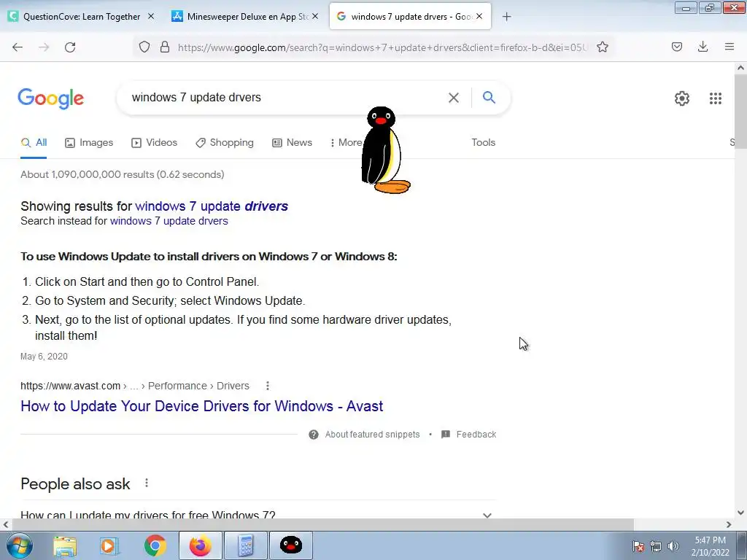Click the forward navigation arrow
The width and height of the screenshot is (747, 560).
click(44, 47)
